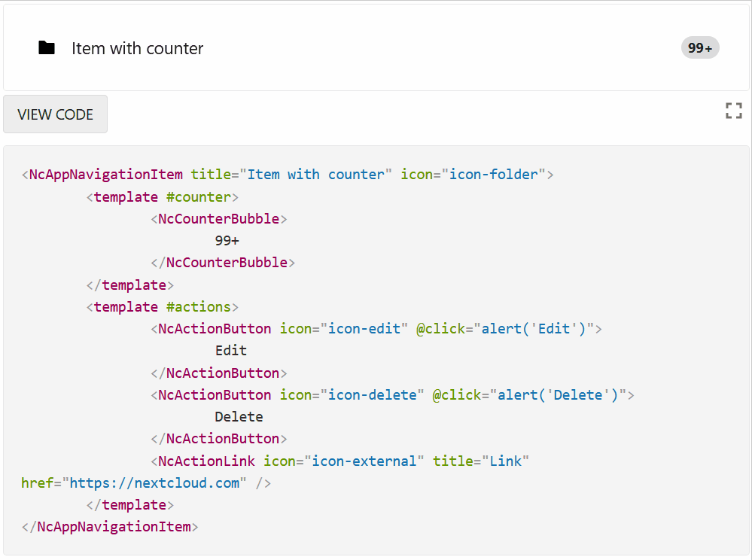Click the closing NcAppNavigationItem tag
The width and height of the screenshot is (752, 560).
point(109,526)
